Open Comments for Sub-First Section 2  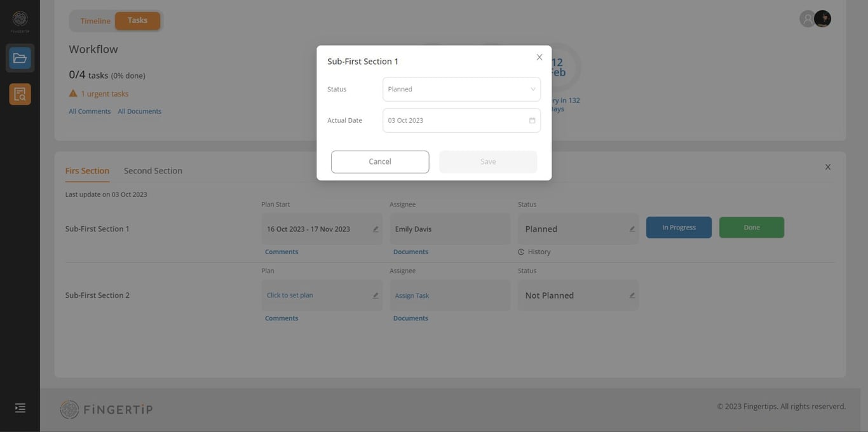(x=281, y=318)
